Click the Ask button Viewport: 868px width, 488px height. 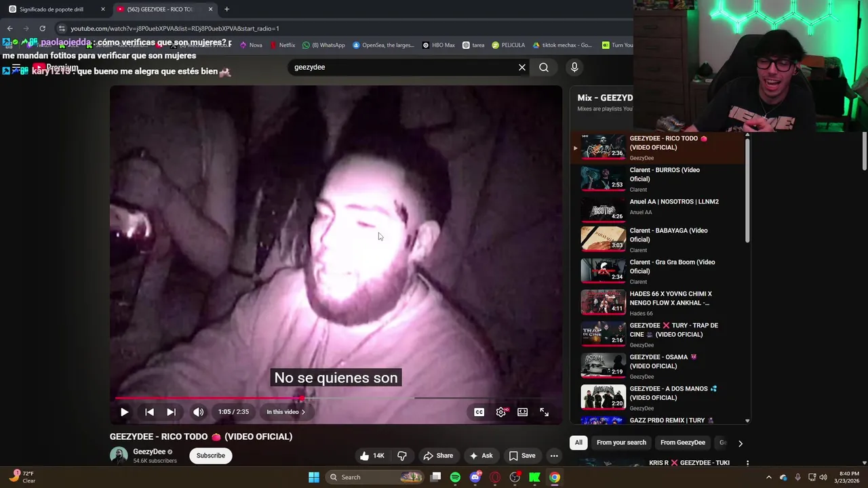coord(481,455)
